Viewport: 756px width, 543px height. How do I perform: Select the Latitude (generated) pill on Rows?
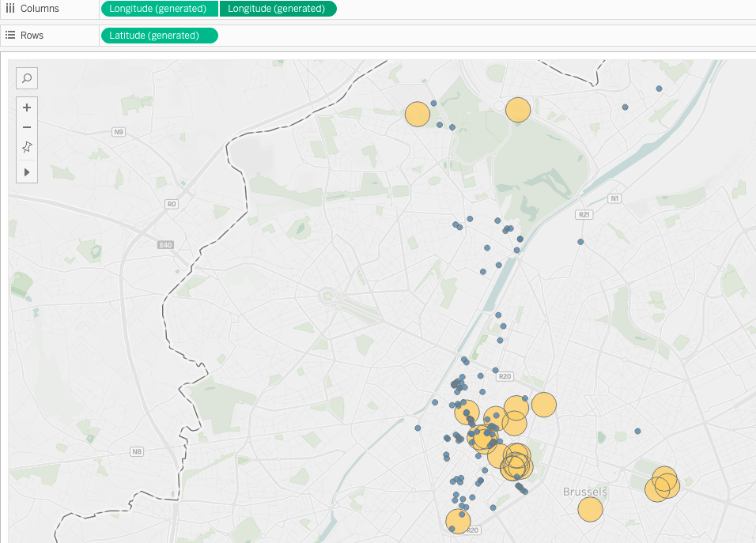[159, 36]
